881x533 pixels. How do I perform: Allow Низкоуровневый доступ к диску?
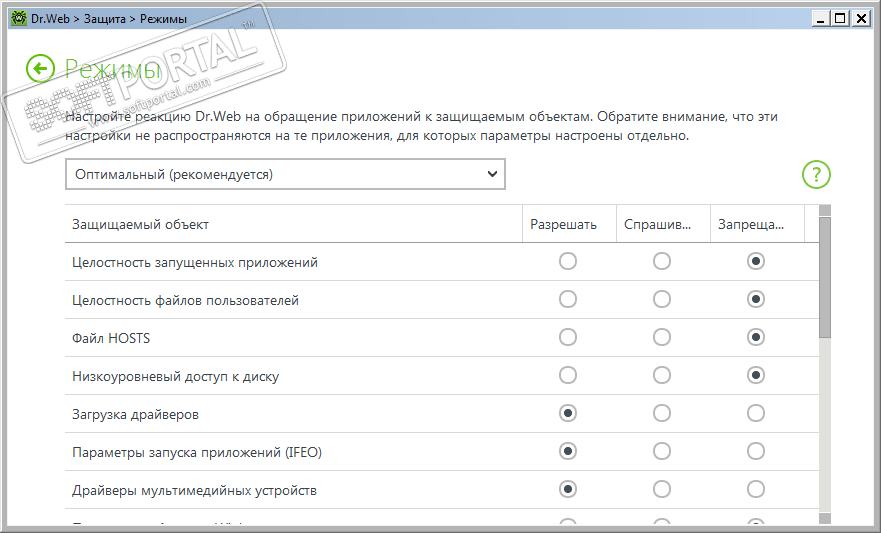(567, 375)
